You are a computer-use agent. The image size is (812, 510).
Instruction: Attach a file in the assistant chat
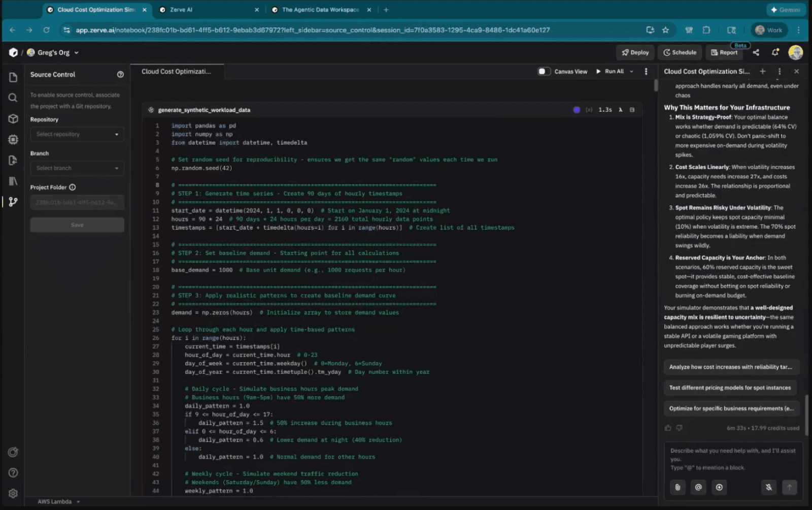pos(677,487)
